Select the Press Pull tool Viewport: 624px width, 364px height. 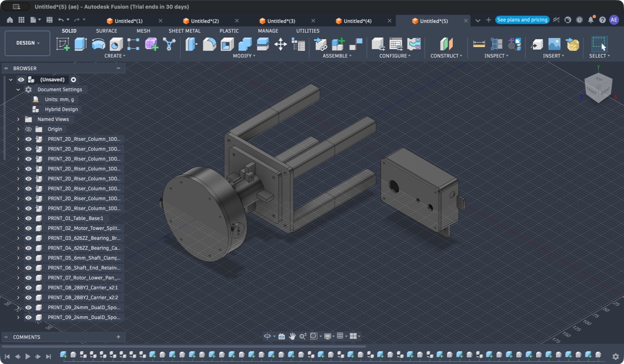point(192,44)
